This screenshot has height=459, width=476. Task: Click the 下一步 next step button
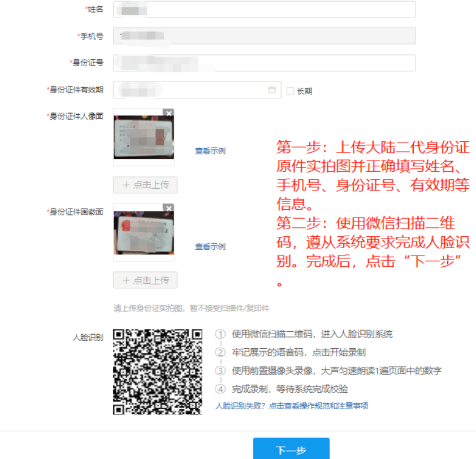[x=291, y=450]
